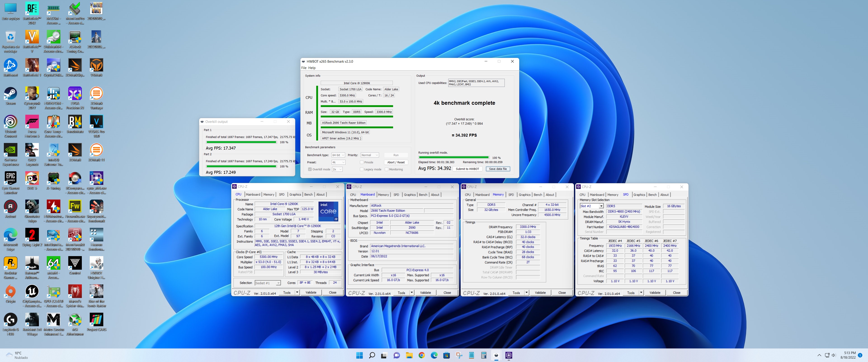Viewport: 868px width, 362px height.
Task: Launch Cyberpunk 2077 from the desktop
Action: [x=32, y=98]
